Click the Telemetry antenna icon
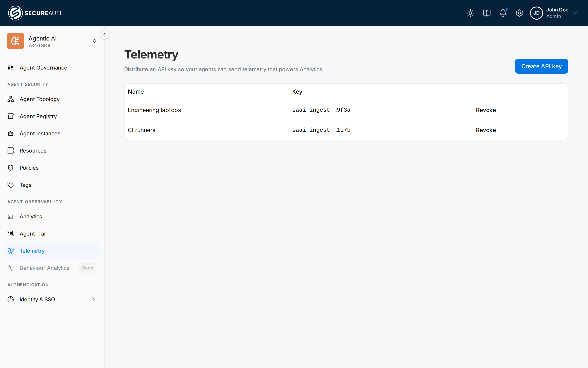Screen dimensions: 588x368 coord(10,250)
